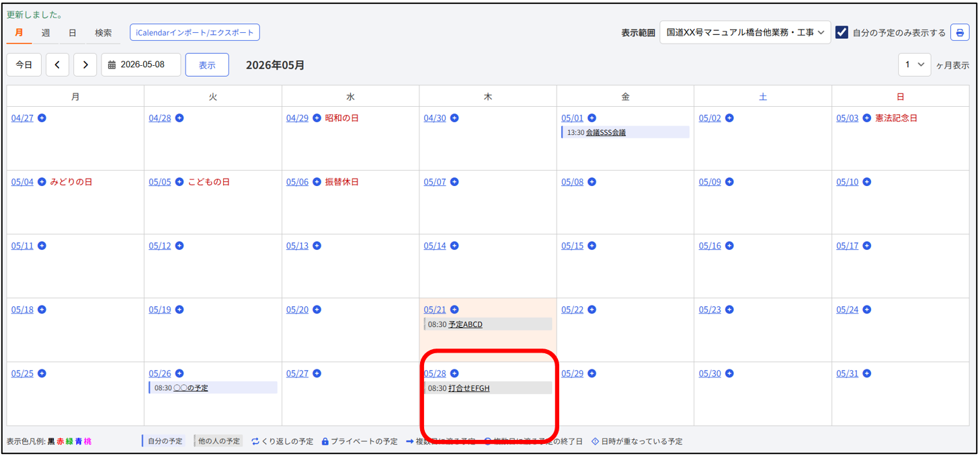Add a schedule on 05/30 with plus icon
This screenshot has height=458, width=980.
[729, 373]
